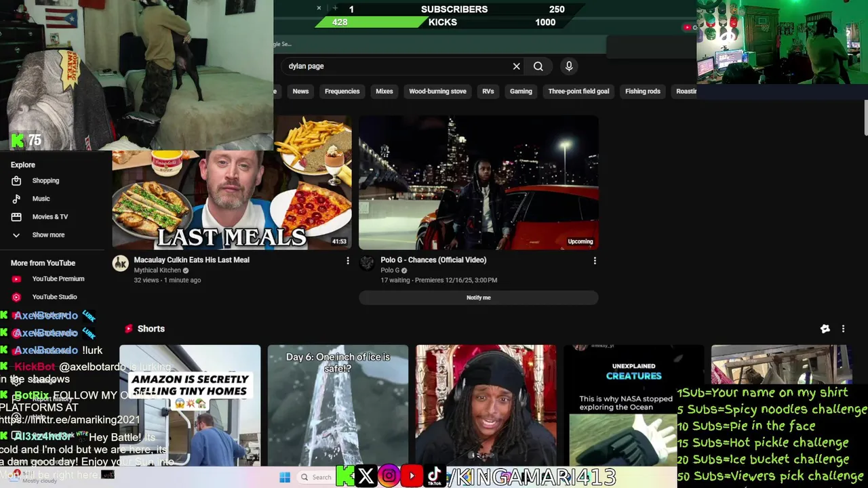868x488 pixels.
Task: Select the Wood-burning stove chip
Action: (x=437, y=91)
